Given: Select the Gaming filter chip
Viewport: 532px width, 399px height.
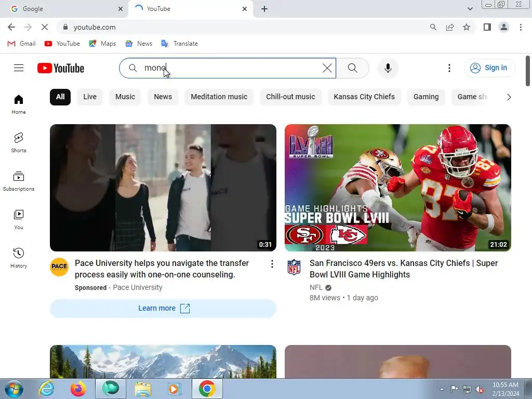Looking at the screenshot, I should (426, 97).
